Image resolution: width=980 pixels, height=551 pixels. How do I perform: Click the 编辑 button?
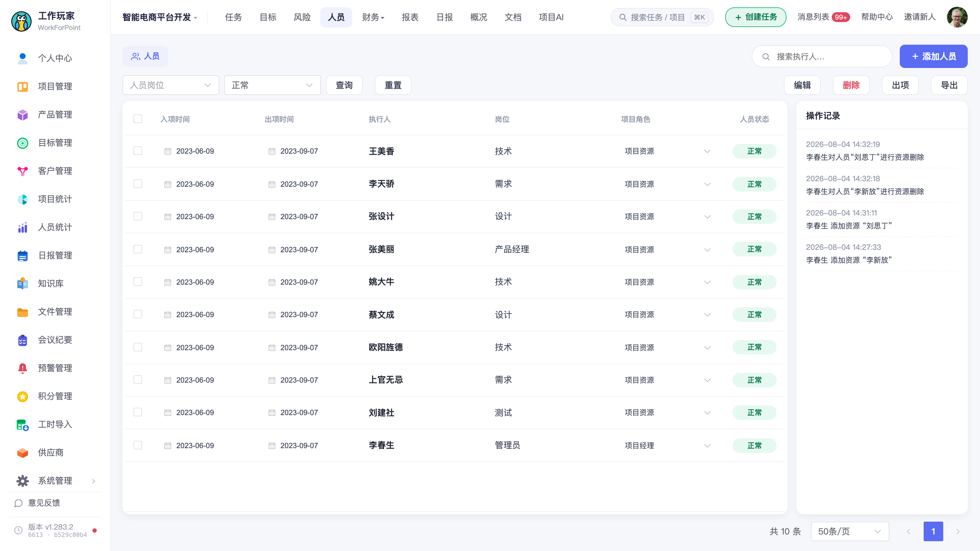802,85
